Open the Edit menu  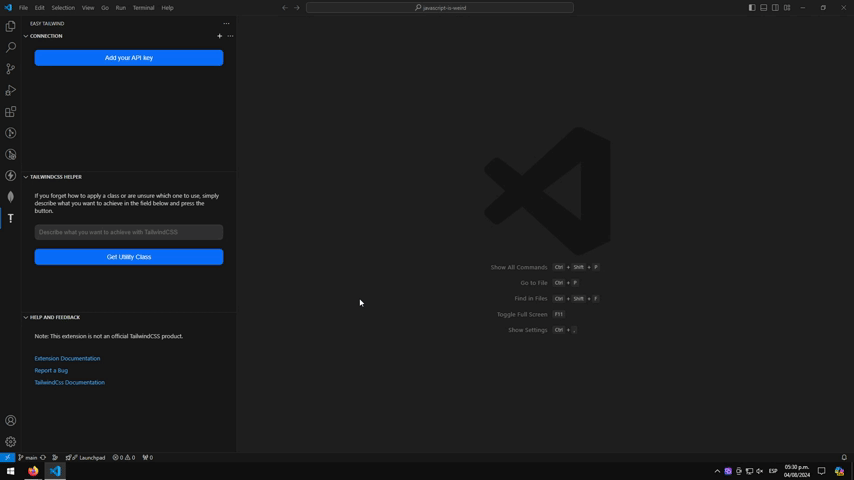pyautogui.click(x=40, y=8)
